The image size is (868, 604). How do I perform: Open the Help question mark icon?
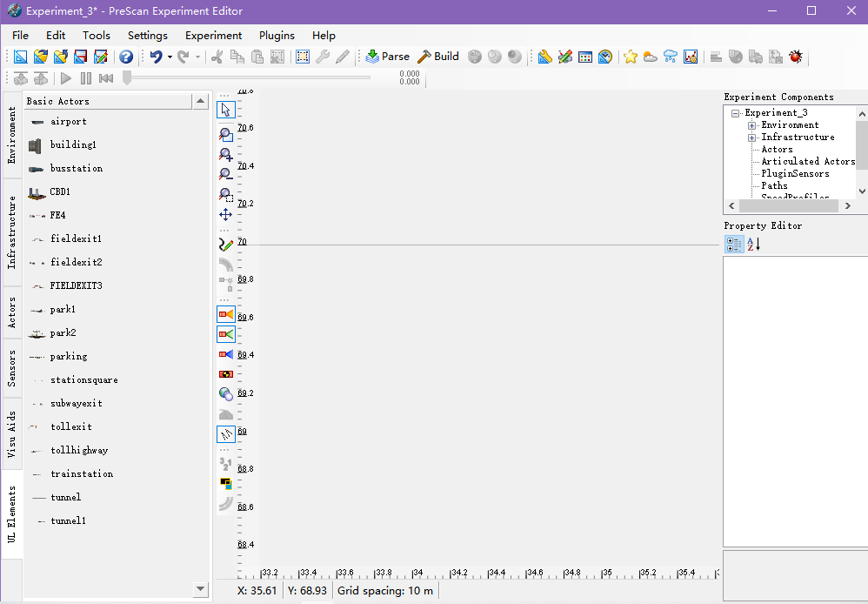126,57
